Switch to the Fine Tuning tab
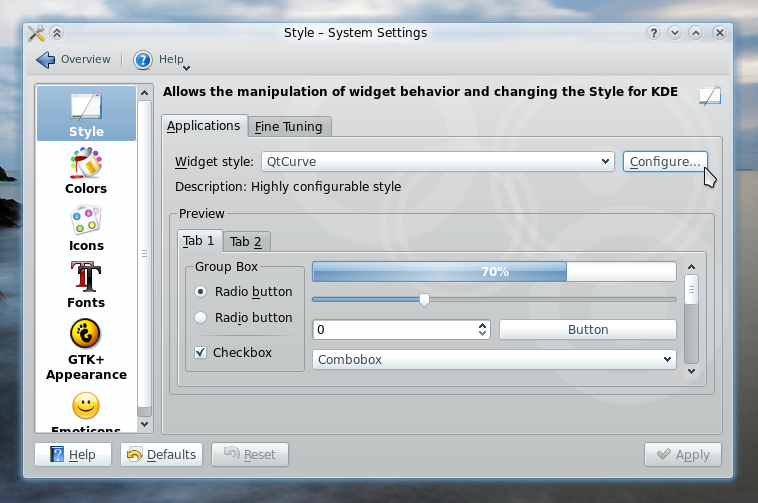 coord(289,127)
